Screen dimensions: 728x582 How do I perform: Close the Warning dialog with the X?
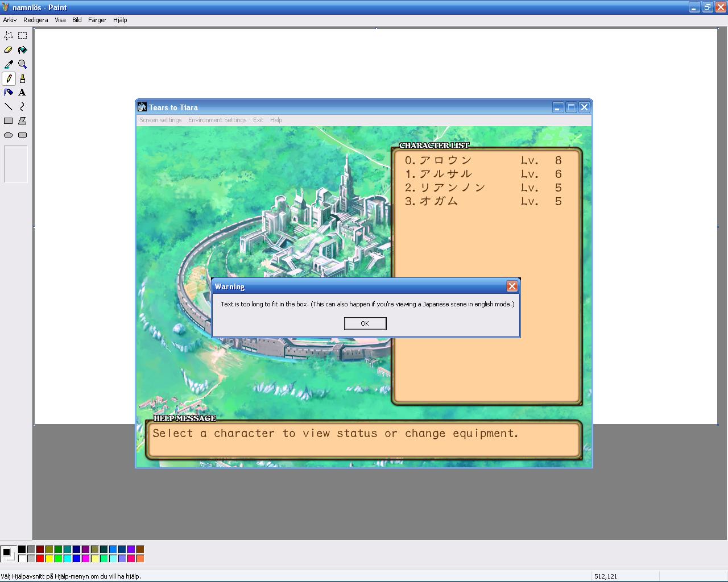coord(512,286)
